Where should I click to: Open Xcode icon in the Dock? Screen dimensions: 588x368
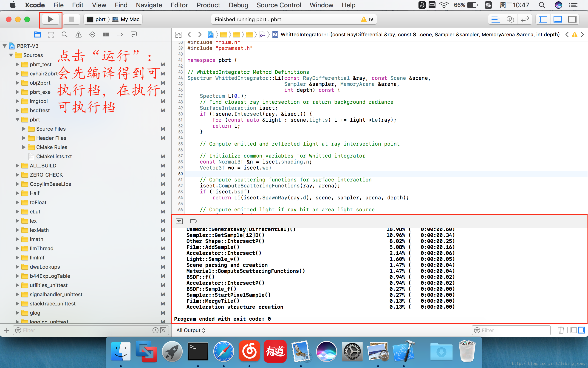[x=404, y=351]
